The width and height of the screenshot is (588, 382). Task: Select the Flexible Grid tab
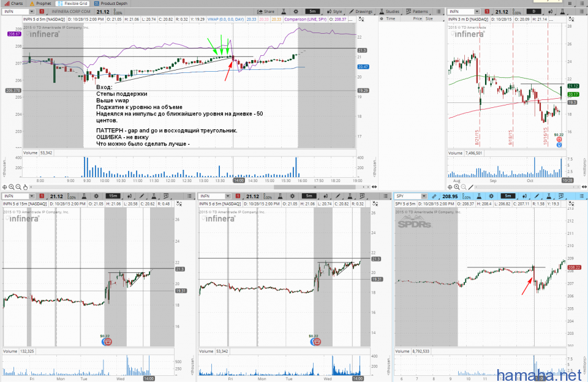click(x=72, y=3)
